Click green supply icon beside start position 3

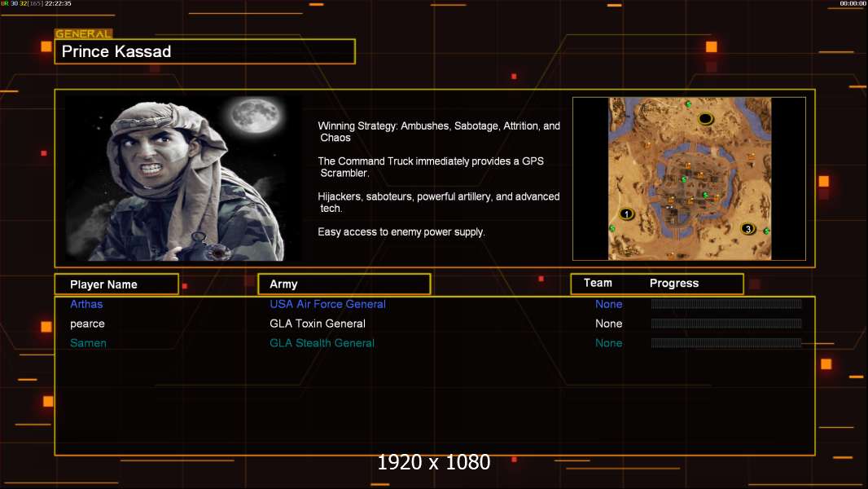(767, 231)
